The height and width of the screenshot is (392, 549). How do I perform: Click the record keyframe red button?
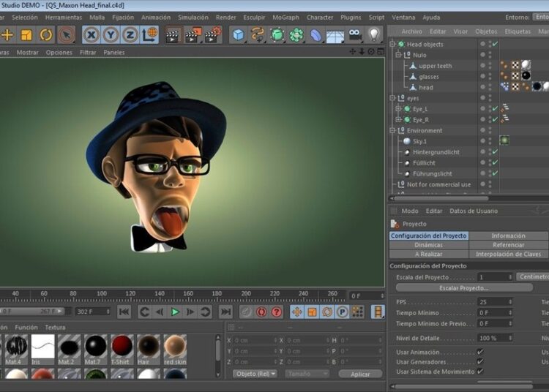coord(261,312)
